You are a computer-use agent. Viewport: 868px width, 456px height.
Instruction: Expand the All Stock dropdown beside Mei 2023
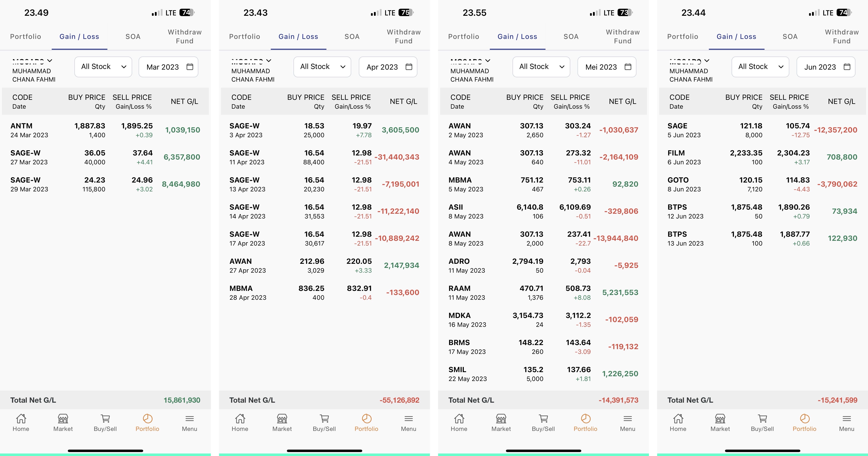[x=541, y=67]
